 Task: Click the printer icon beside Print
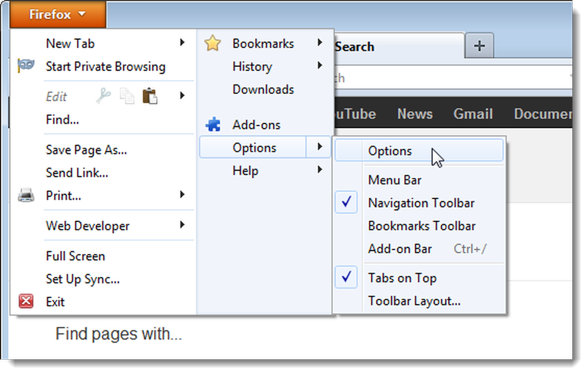pos(26,195)
